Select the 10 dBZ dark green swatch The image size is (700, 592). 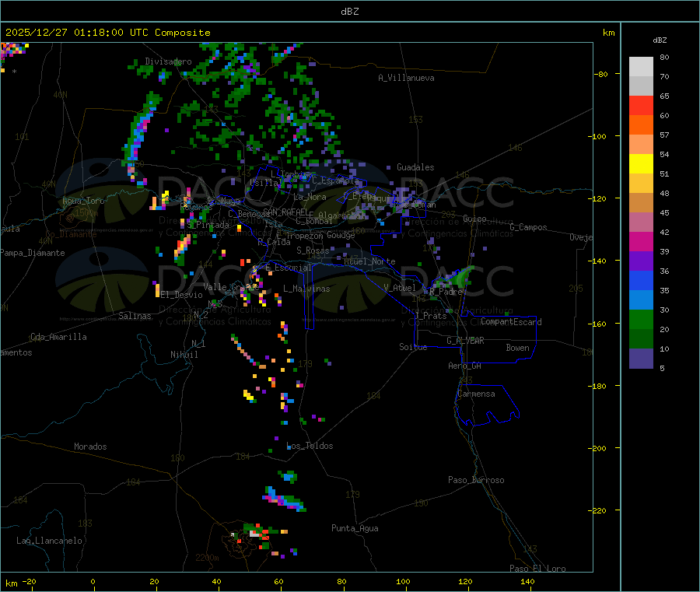[x=641, y=338]
